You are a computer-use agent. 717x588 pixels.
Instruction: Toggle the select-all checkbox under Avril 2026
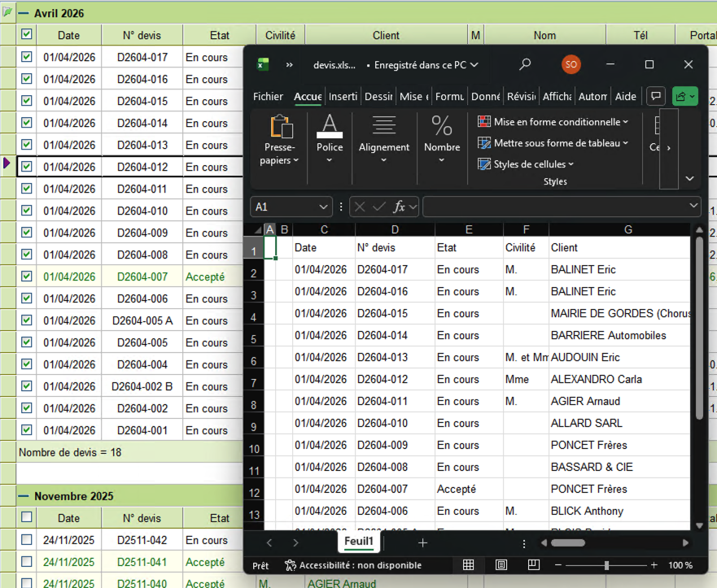[x=27, y=35]
